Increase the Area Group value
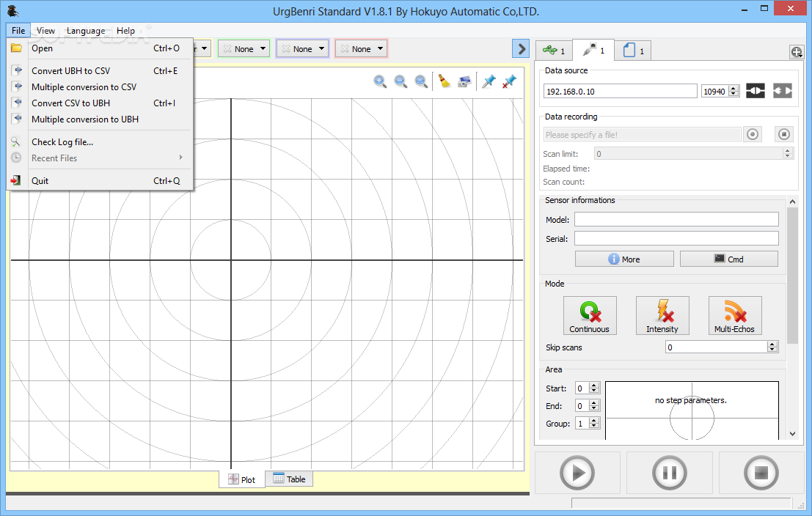Viewport: 812px width, 516px height. coord(594,421)
